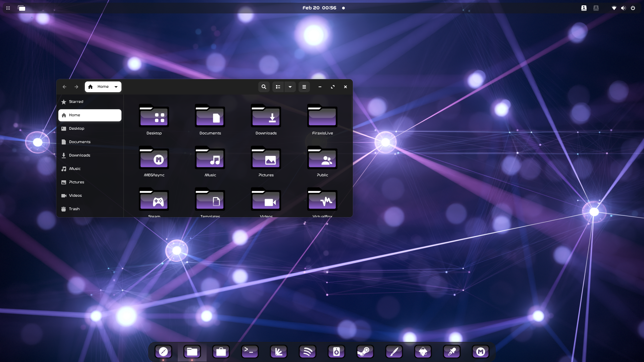Viewport: 644px width, 362px height.
Task: Launch Inkscape from the dock
Action: (x=423, y=352)
